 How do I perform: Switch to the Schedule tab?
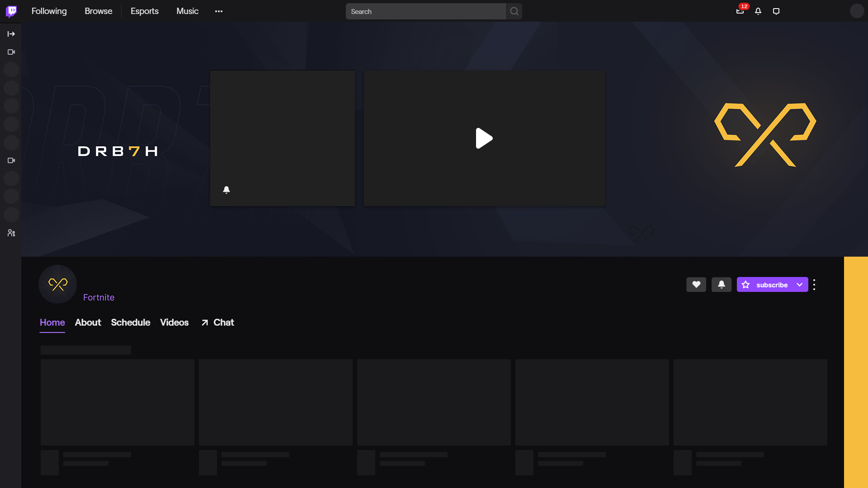tap(130, 323)
